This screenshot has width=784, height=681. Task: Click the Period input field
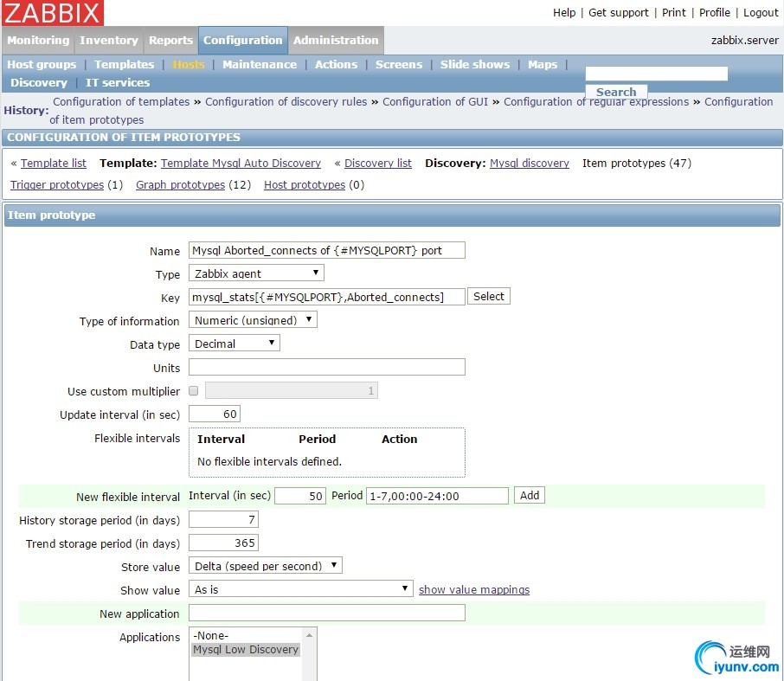pyautogui.click(x=437, y=496)
